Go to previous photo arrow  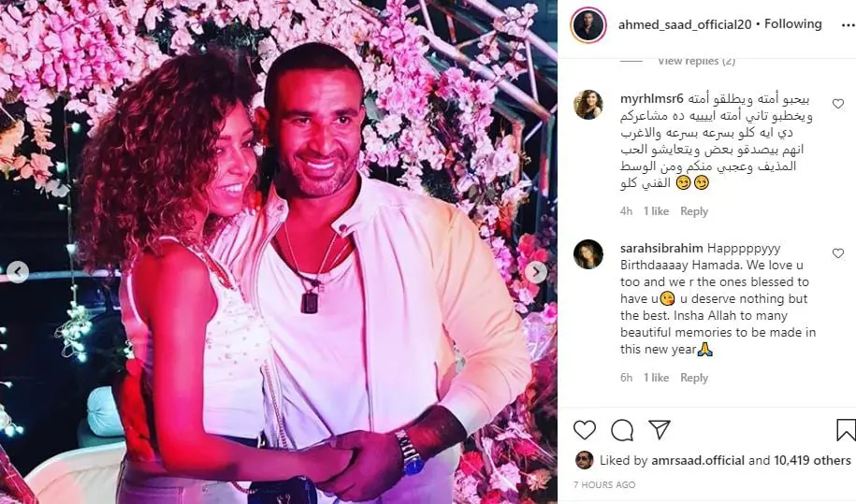click(18, 271)
